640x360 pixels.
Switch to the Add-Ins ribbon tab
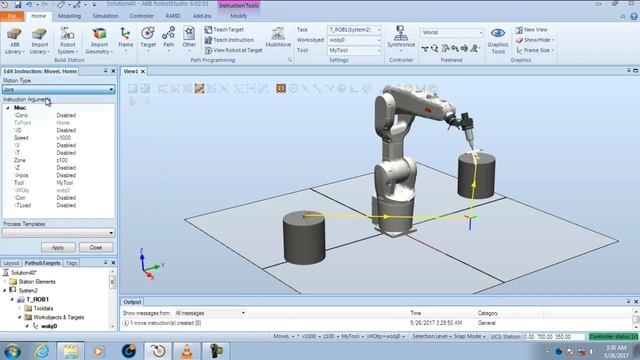point(202,16)
